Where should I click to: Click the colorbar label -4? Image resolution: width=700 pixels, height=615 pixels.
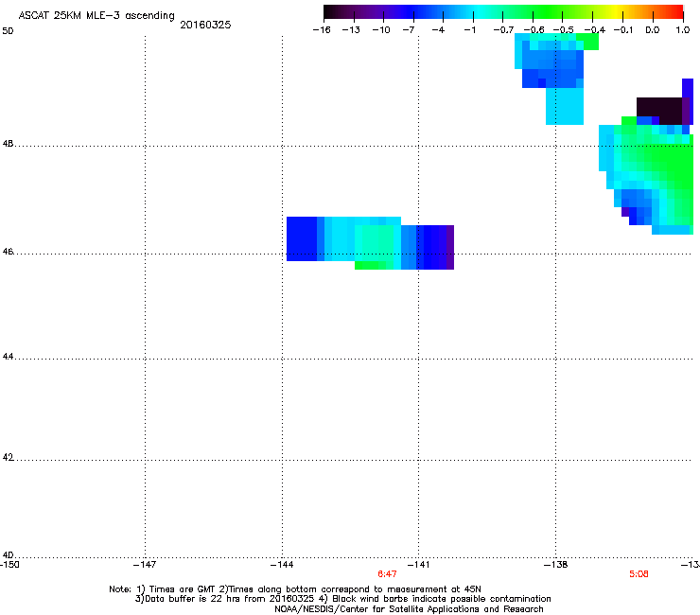tap(438, 30)
